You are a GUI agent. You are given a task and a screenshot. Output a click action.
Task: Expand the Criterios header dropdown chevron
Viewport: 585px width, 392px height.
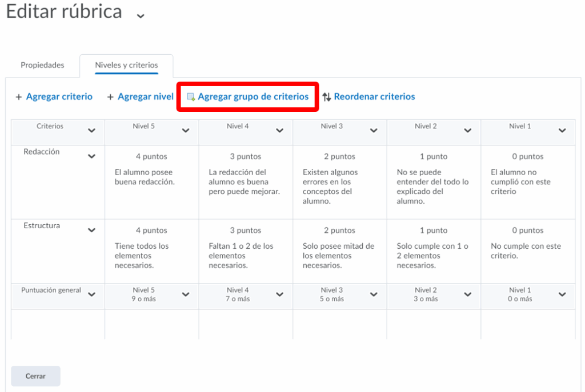pyautogui.click(x=91, y=131)
